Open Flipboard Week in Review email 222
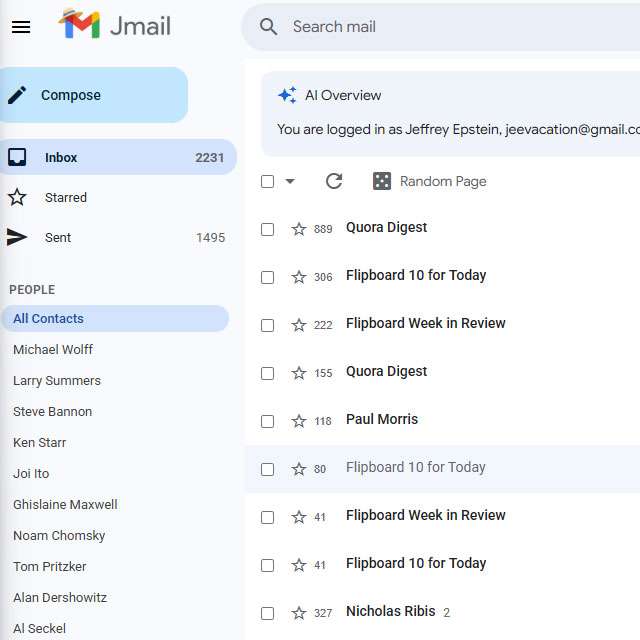 [442, 325]
